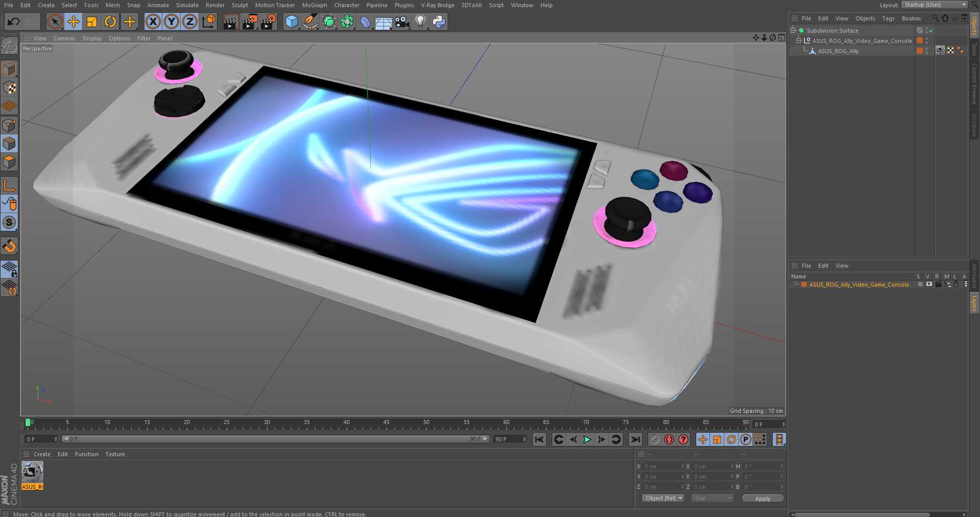Select the Live Selection tool

point(55,21)
